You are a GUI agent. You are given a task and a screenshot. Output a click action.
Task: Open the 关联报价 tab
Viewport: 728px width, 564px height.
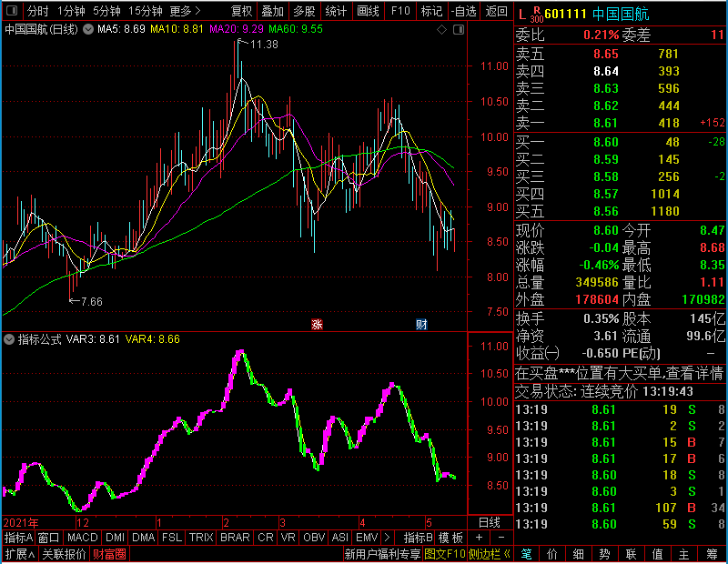[64, 554]
